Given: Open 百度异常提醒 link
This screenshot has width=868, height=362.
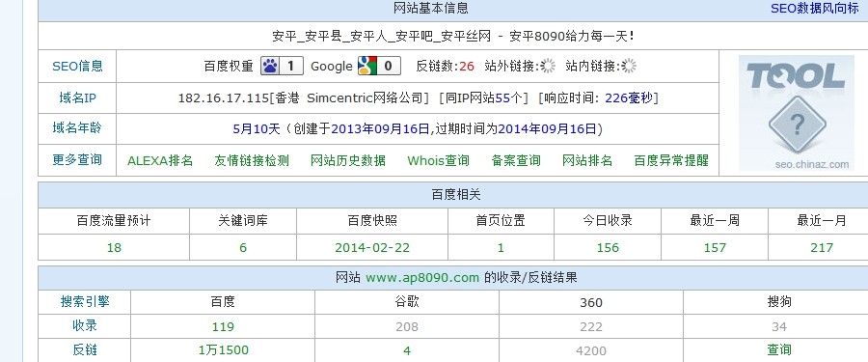Looking at the screenshot, I should [x=671, y=161].
